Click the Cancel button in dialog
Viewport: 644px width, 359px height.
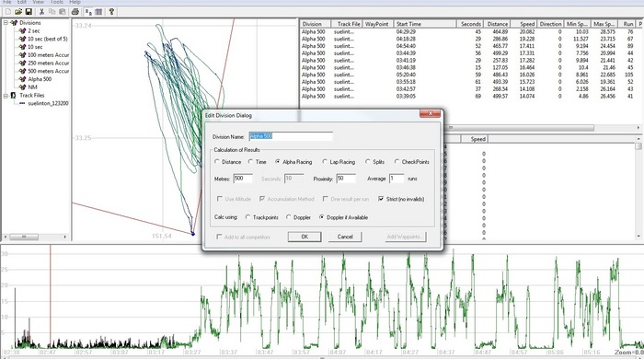(345, 237)
